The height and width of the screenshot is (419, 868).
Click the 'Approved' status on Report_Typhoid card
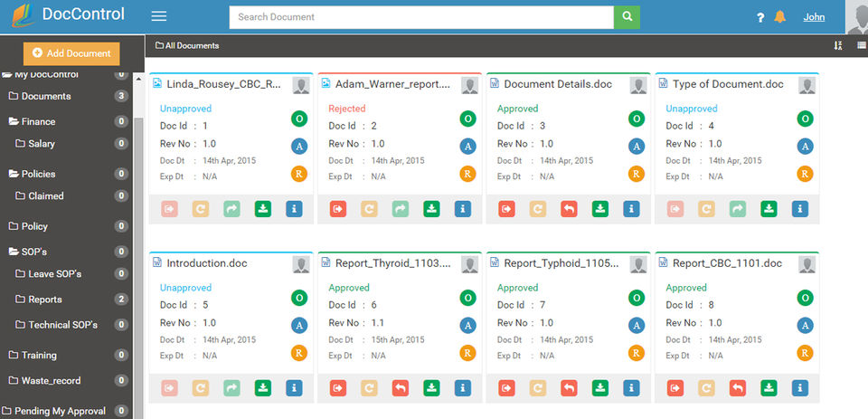click(517, 288)
